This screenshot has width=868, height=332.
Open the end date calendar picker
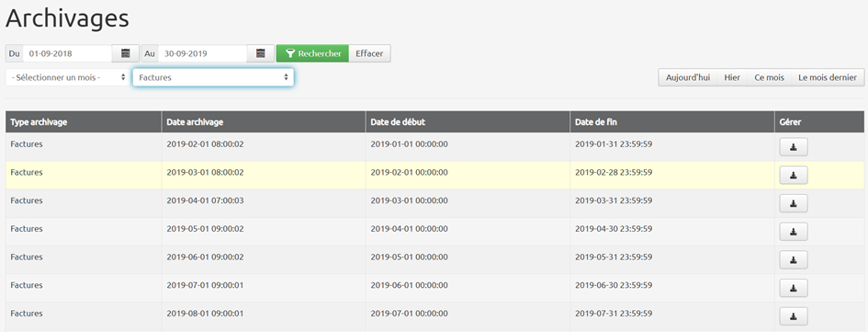coord(261,53)
